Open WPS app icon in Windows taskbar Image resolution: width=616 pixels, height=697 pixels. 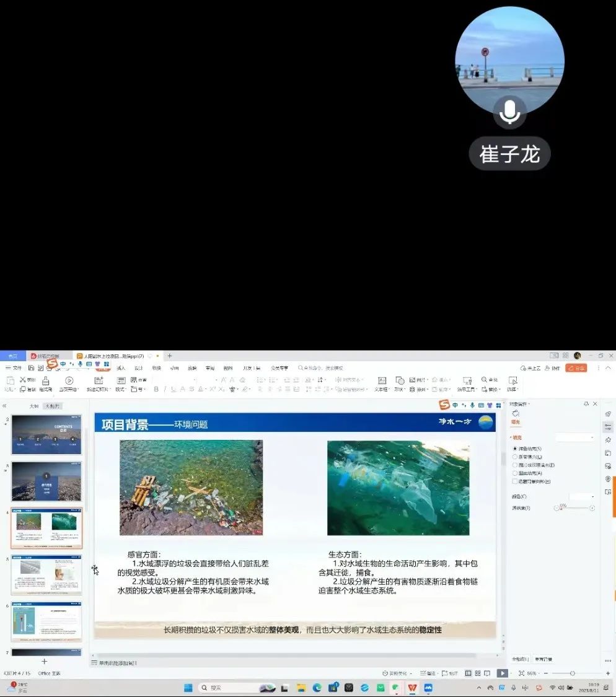click(411, 688)
